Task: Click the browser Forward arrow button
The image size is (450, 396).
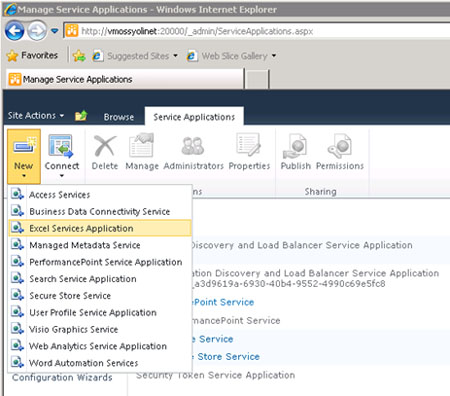Action: pyautogui.click(x=37, y=31)
